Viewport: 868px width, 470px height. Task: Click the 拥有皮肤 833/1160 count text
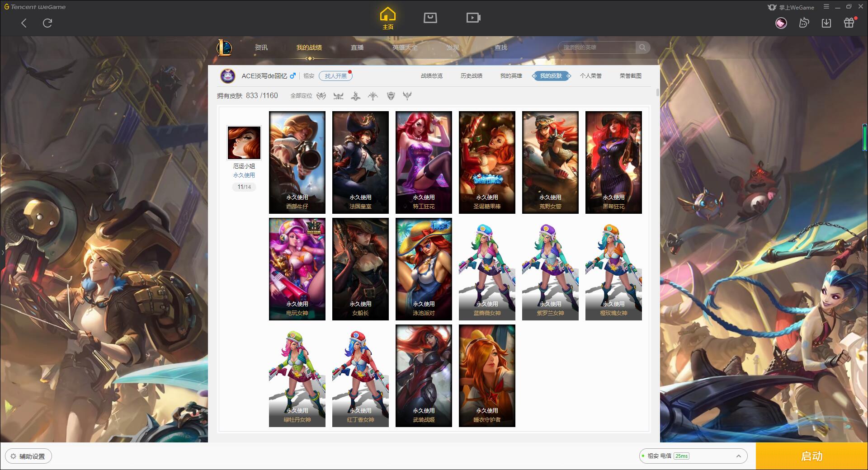[x=247, y=96]
